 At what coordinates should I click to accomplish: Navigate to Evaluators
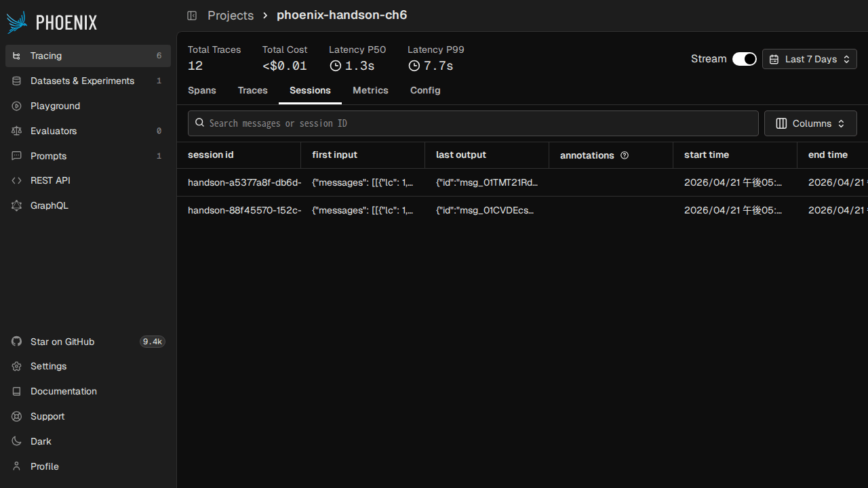point(88,131)
